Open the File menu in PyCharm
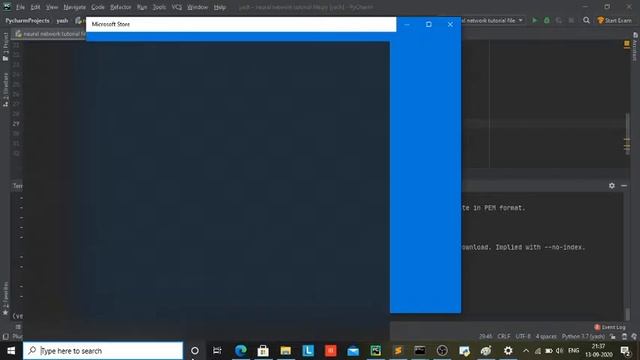The width and height of the screenshot is (640, 360). click(x=20, y=7)
